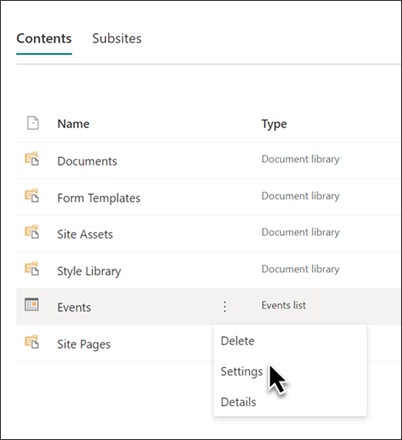Select the Contents tab
402x440 pixels.
click(44, 38)
